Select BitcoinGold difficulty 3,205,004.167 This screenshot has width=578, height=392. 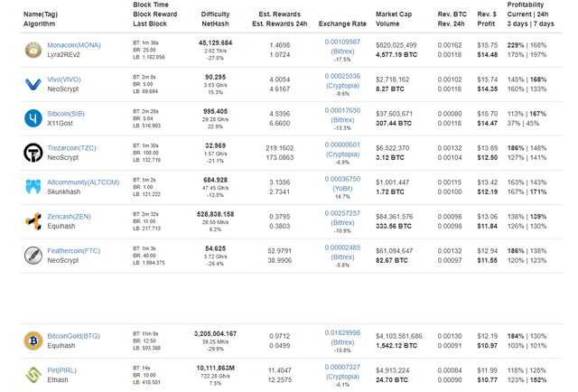(215, 333)
